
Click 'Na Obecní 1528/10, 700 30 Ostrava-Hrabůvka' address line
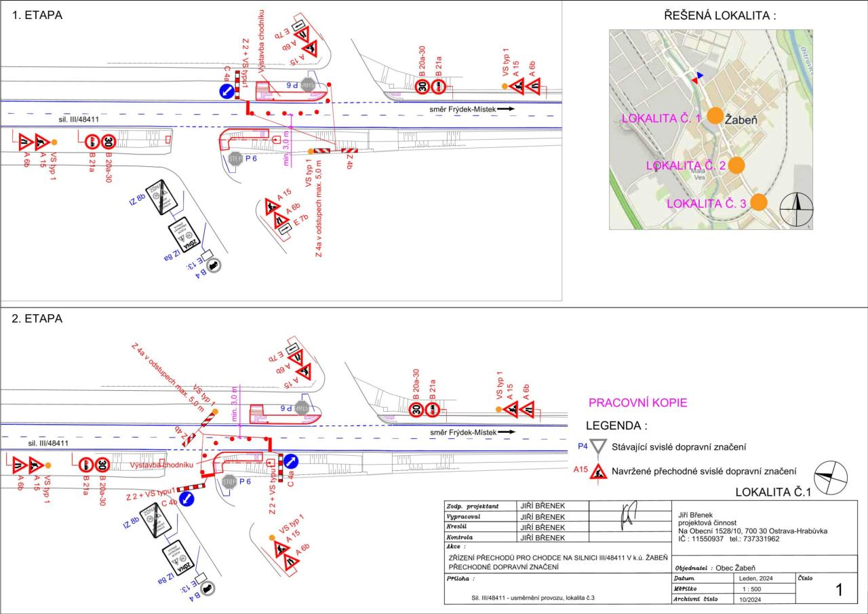[753, 531]
